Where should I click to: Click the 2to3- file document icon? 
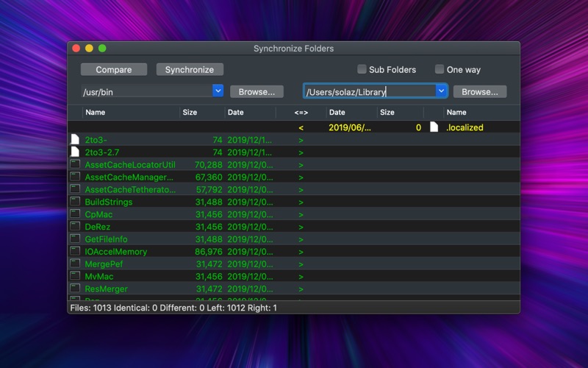tap(75, 140)
